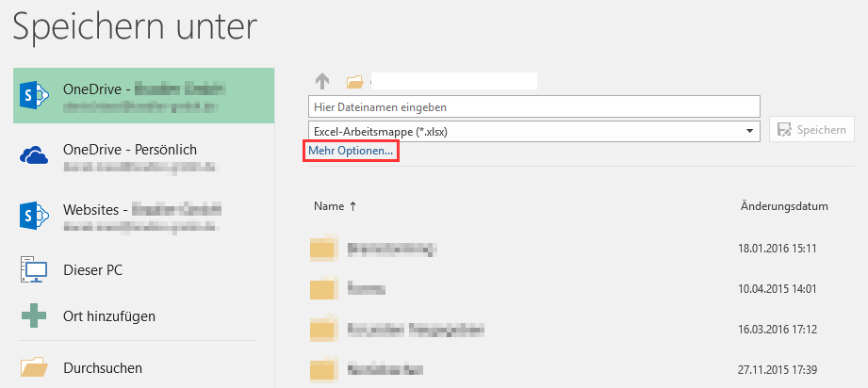Click the computer monitor icon for Dieser PC
The image size is (868, 388).
(x=34, y=270)
